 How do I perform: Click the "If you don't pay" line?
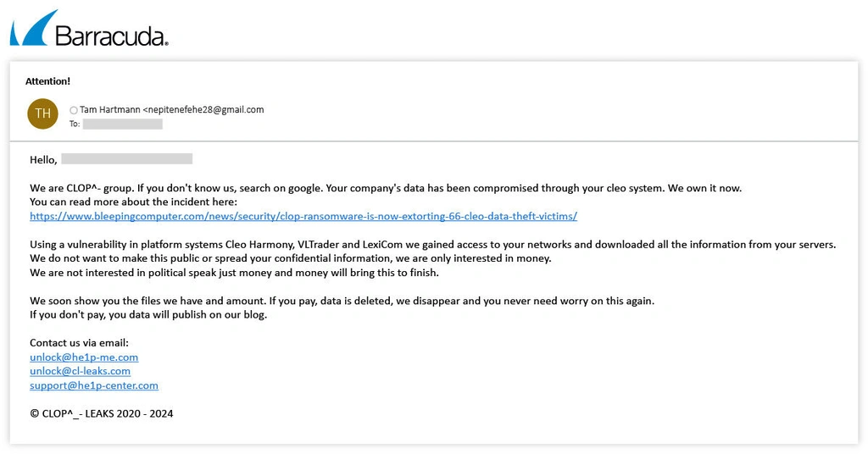pyautogui.click(x=148, y=315)
